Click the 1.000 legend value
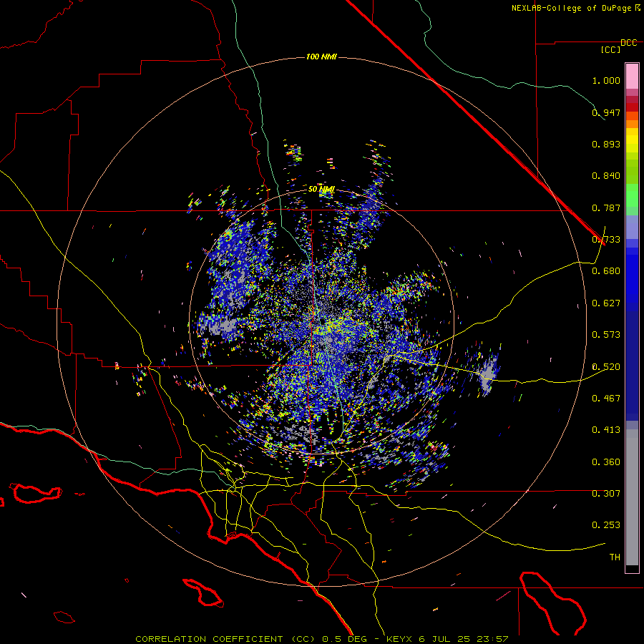Image resolution: width=644 pixels, height=644 pixels. pos(606,80)
